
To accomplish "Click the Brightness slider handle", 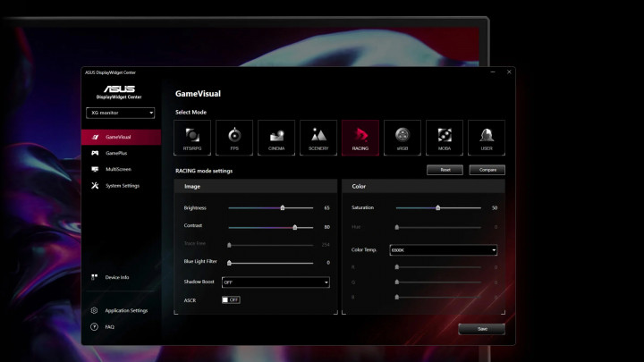I will tap(283, 207).
